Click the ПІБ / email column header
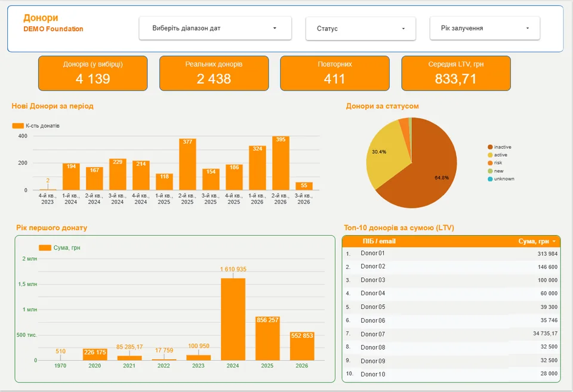 point(379,241)
